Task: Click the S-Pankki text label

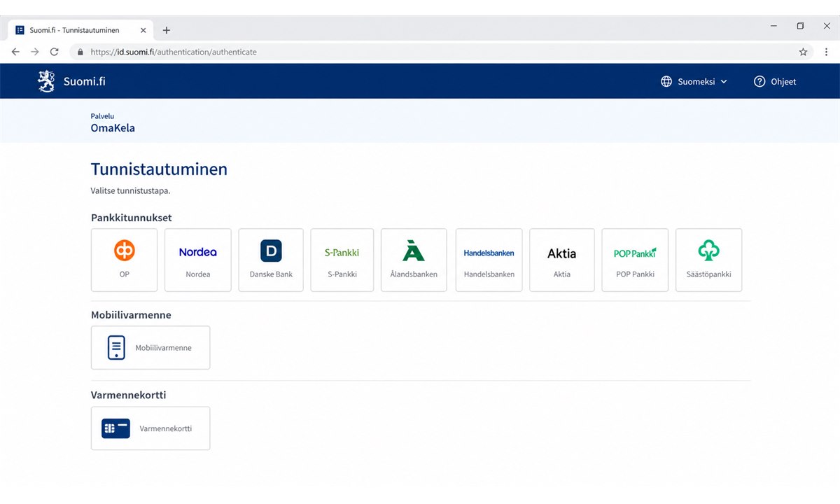Action: click(x=342, y=274)
